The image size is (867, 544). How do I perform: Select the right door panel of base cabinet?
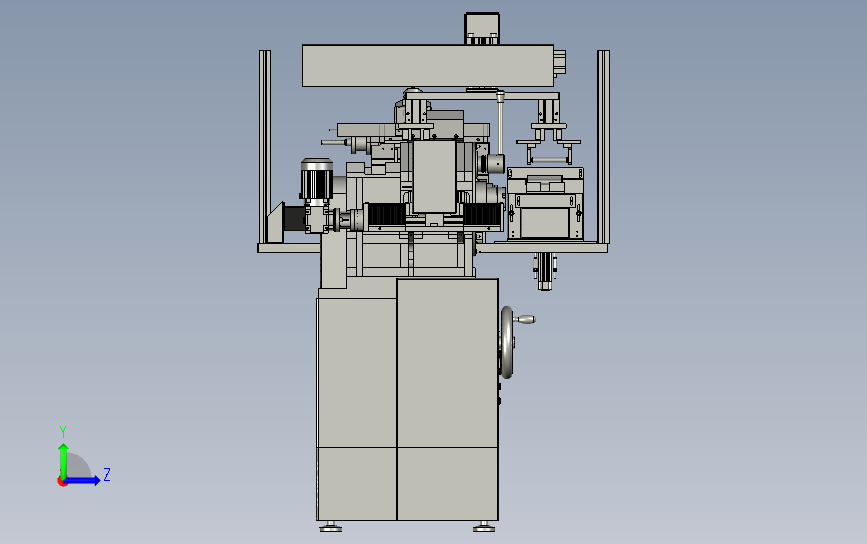pos(447,399)
